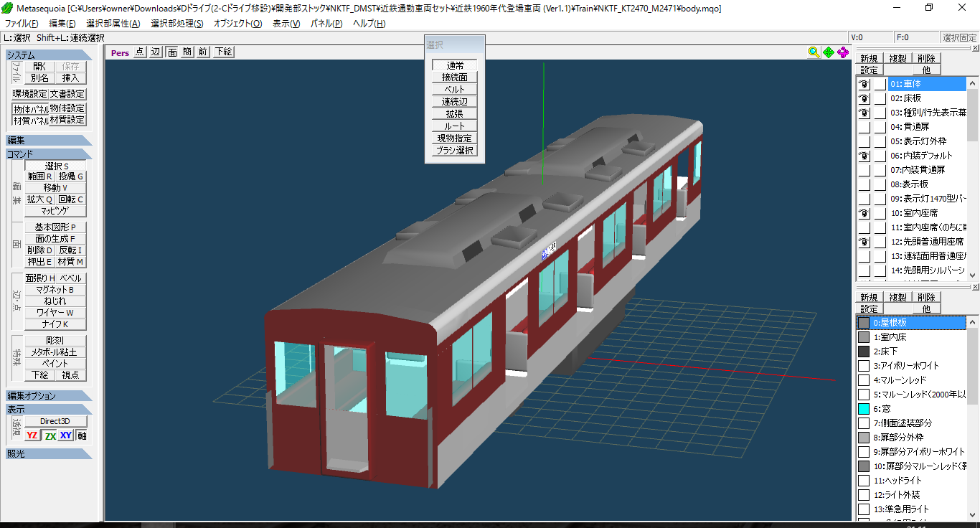The height and width of the screenshot is (528, 980).
Task: Toggle 点 point display in viewport toolbar
Action: coord(139,52)
